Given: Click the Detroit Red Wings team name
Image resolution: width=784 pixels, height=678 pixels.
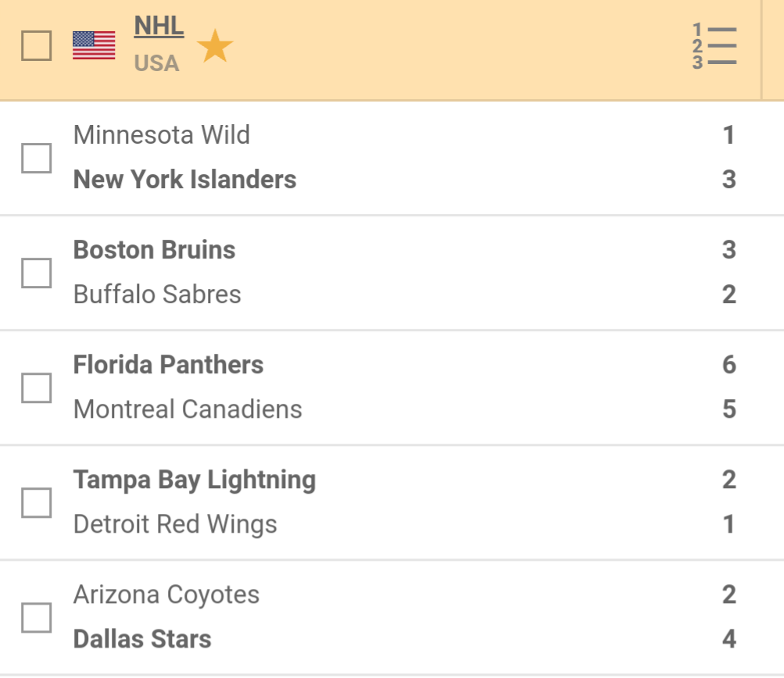Looking at the screenshot, I should 175,524.
